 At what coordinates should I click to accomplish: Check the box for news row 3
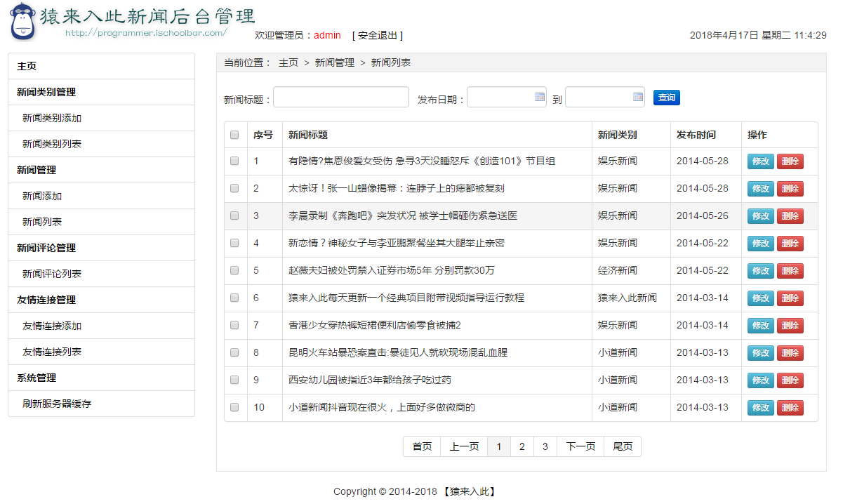click(x=234, y=215)
